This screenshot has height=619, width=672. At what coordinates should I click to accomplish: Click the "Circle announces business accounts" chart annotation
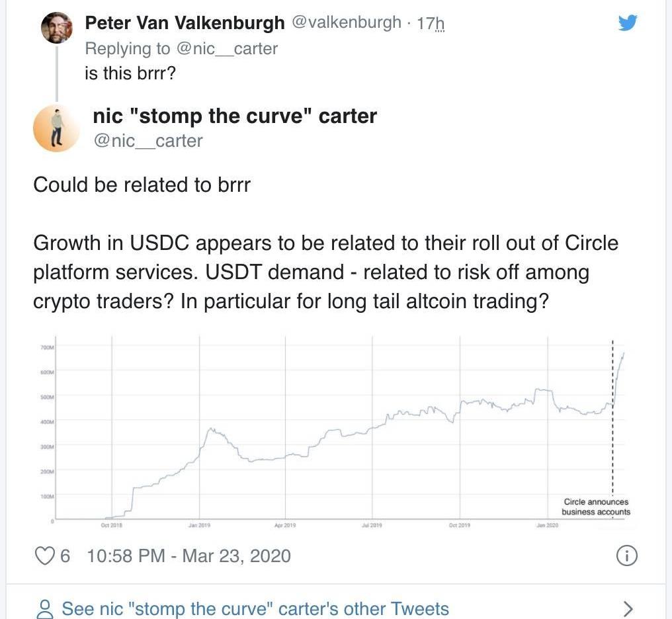(596, 507)
